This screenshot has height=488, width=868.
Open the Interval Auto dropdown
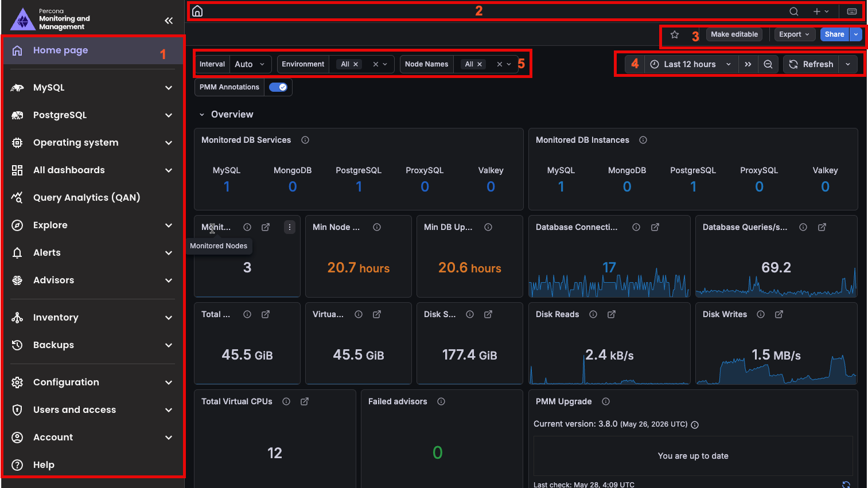click(250, 64)
